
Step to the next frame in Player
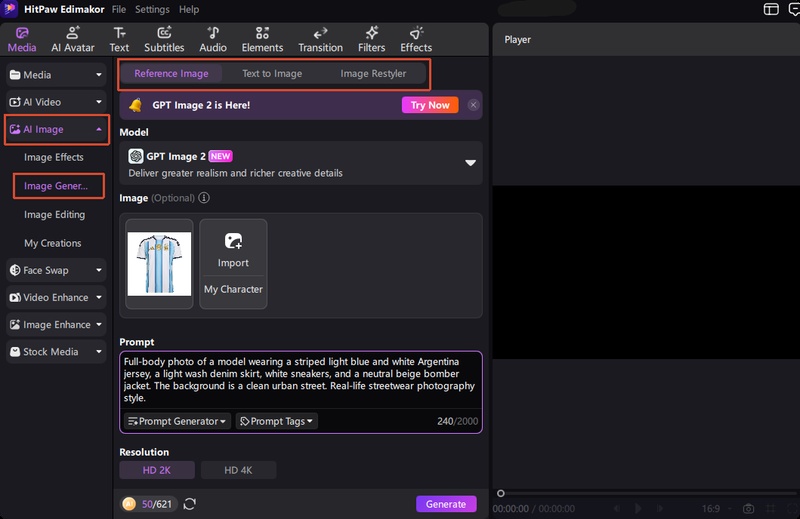(x=660, y=508)
